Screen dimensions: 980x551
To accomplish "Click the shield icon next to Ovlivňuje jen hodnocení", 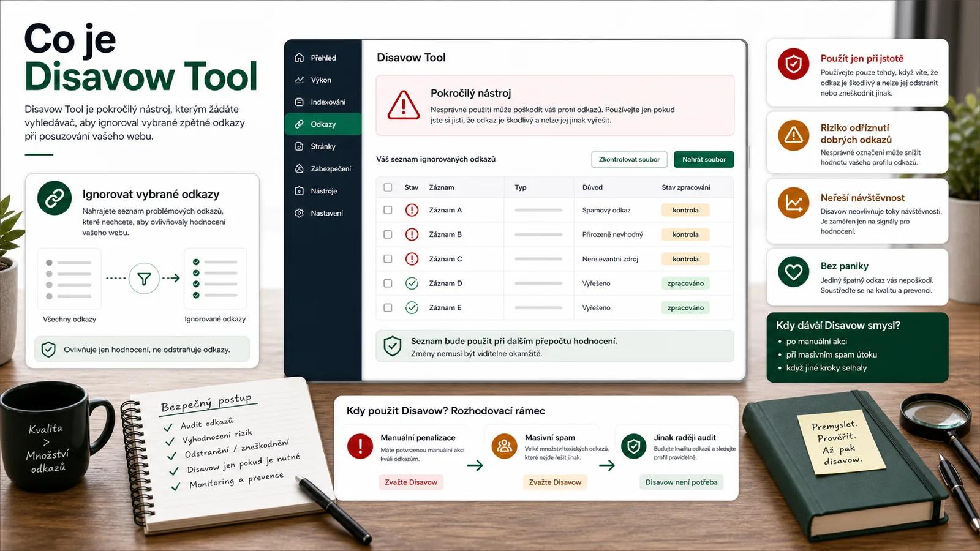I will coord(48,350).
